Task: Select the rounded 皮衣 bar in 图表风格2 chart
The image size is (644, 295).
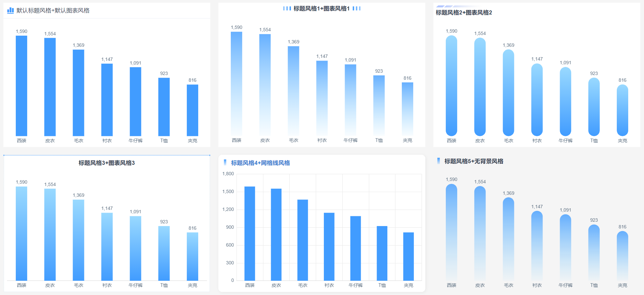Action: tap(480, 87)
